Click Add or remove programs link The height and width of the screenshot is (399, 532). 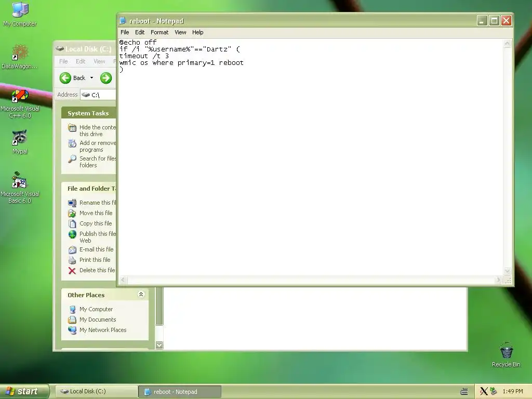point(98,146)
